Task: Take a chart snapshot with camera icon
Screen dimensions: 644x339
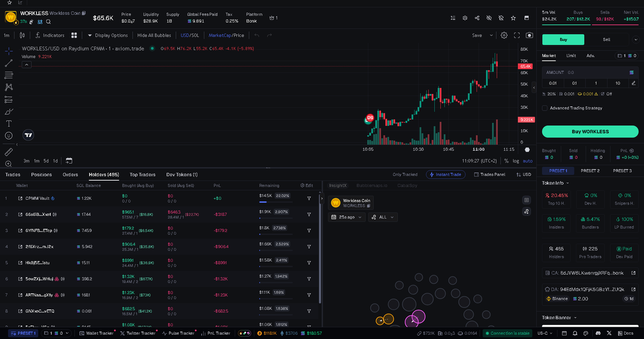Action: [x=530, y=35]
